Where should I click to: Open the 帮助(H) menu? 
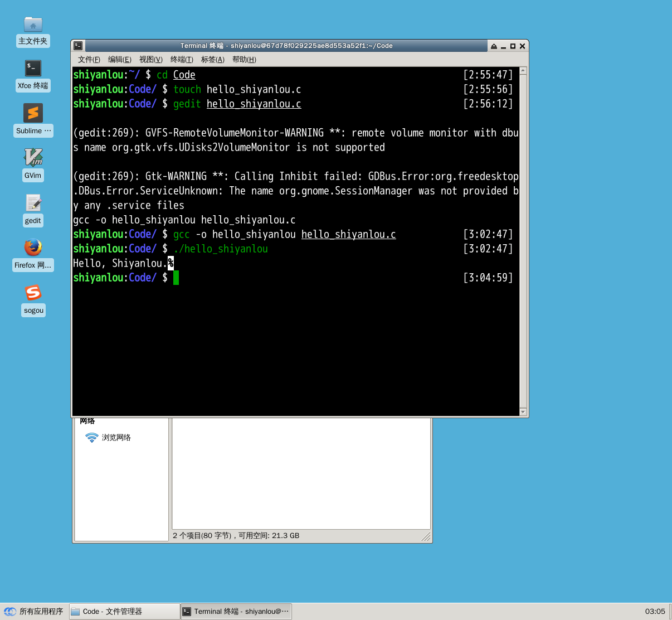pos(244,59)
